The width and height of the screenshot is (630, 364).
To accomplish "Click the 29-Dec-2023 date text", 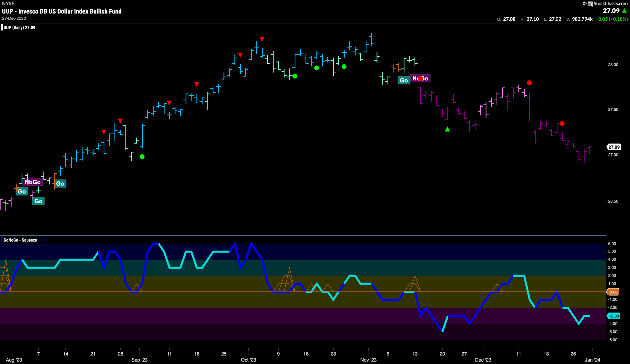I will (x=14, y=18).
